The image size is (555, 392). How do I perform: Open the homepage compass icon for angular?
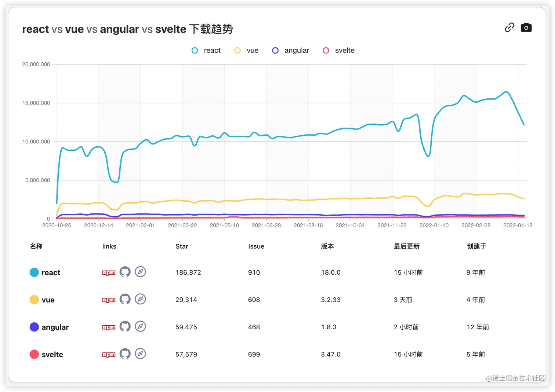coord(140,326)
